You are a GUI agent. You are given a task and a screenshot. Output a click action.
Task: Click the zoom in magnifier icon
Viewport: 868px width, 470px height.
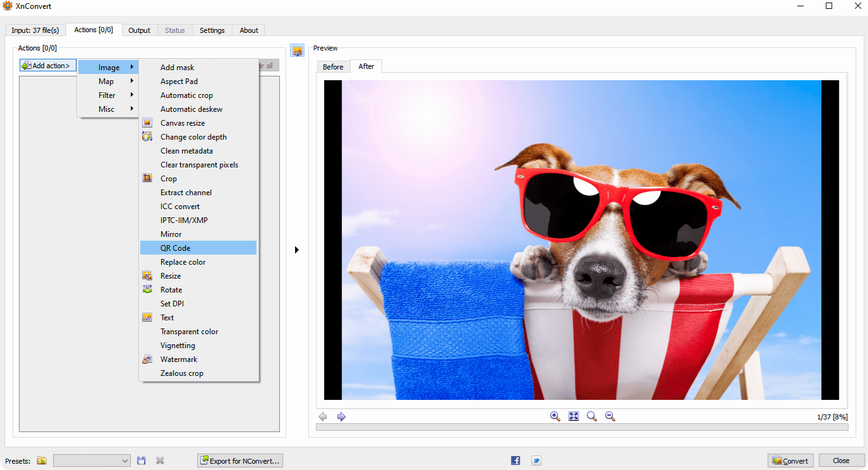[555, 416]
